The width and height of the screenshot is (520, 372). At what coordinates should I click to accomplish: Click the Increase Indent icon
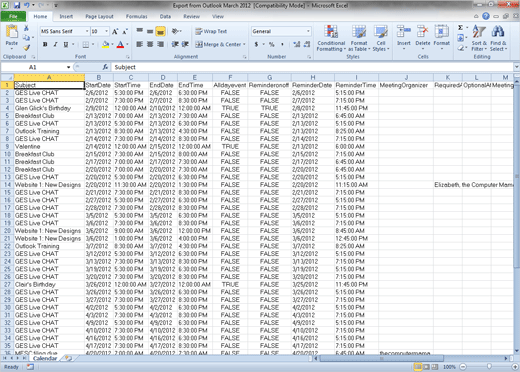point(185,44)
